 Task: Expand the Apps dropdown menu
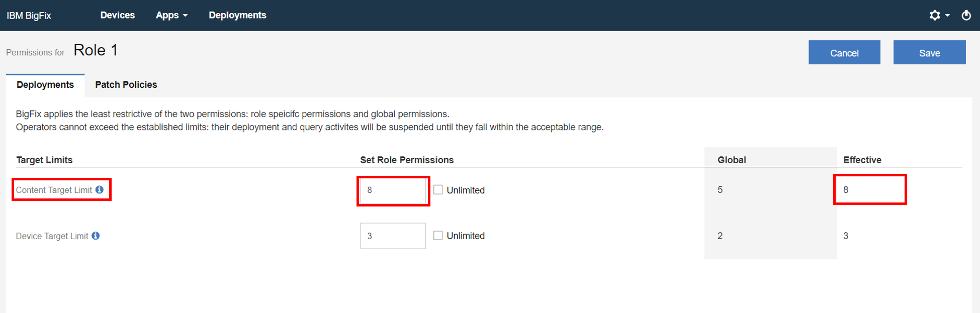click(x=171, y=16)
